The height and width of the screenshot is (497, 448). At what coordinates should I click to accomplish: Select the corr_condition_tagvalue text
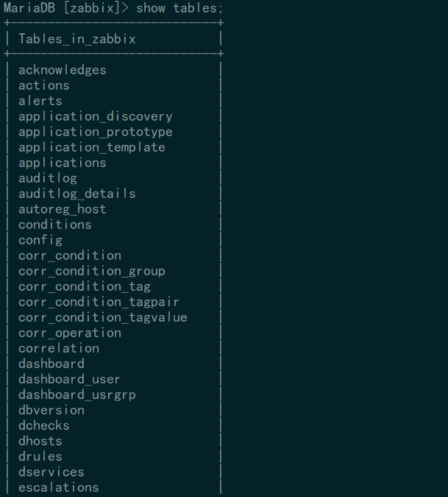(x=103, y=317)
